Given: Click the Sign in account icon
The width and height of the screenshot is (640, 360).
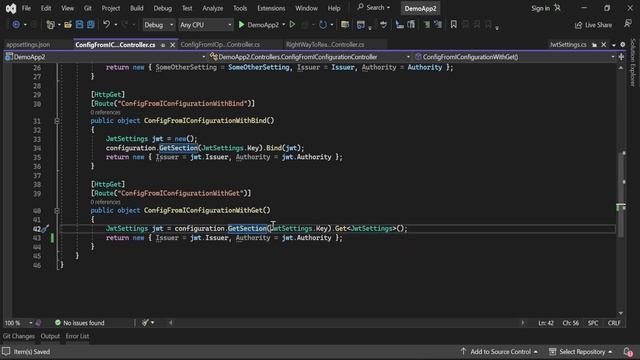Looking at the screenshot, I should coord(558,8).
